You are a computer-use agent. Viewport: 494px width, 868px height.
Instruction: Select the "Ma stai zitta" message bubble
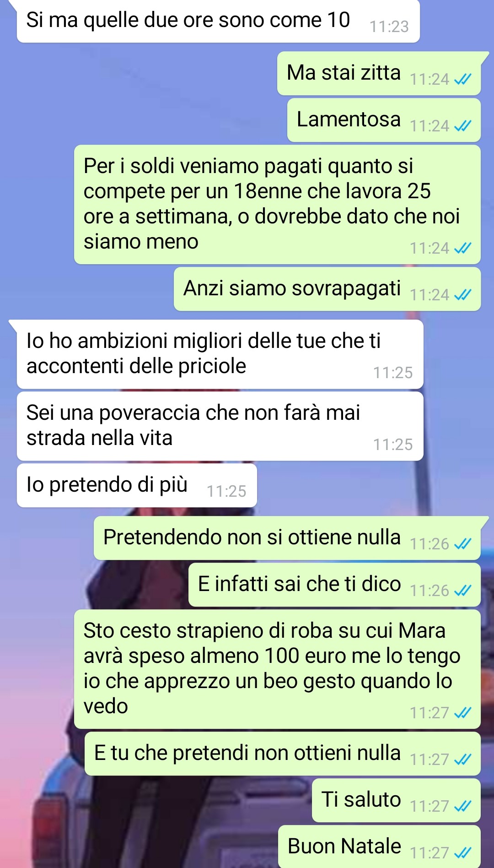(379, 73)
